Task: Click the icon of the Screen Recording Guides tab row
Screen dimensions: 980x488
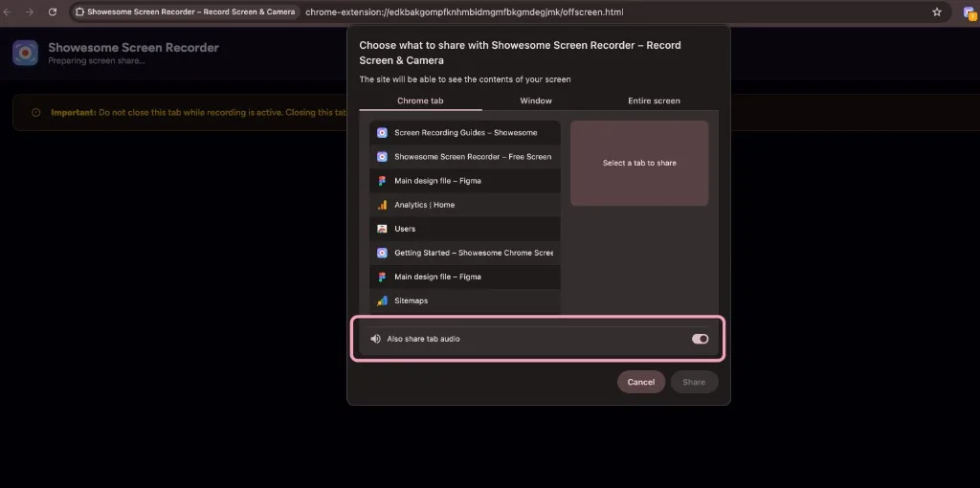Action: (x=382, y=132)
